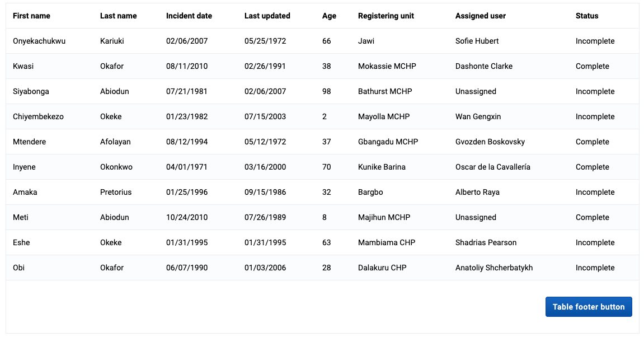The height and width of the screenshot is (337, 644).
Task: Sort by Registering unit column
Action: (x=386, y=16)
